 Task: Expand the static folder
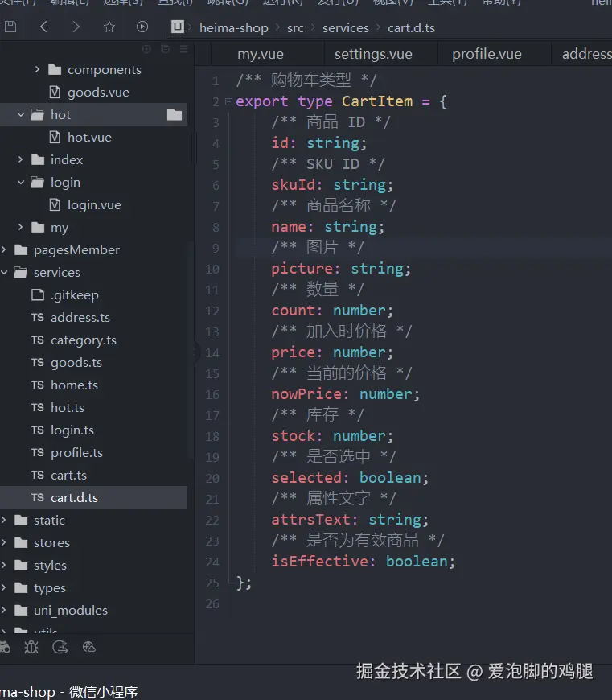[3, 520]
